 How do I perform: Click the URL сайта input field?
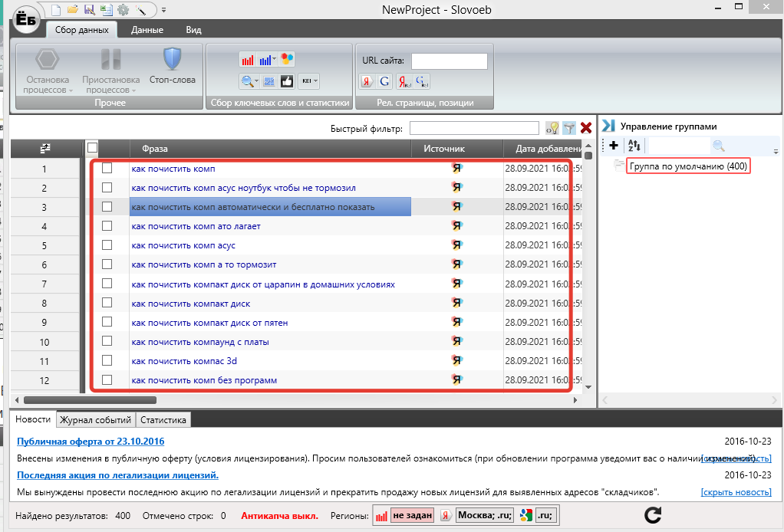449,61
